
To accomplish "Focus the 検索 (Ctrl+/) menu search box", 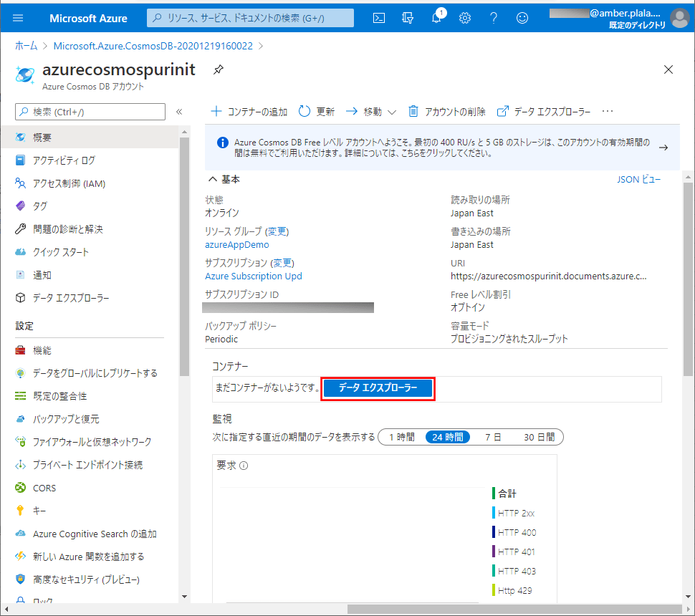I will [90, 112].
